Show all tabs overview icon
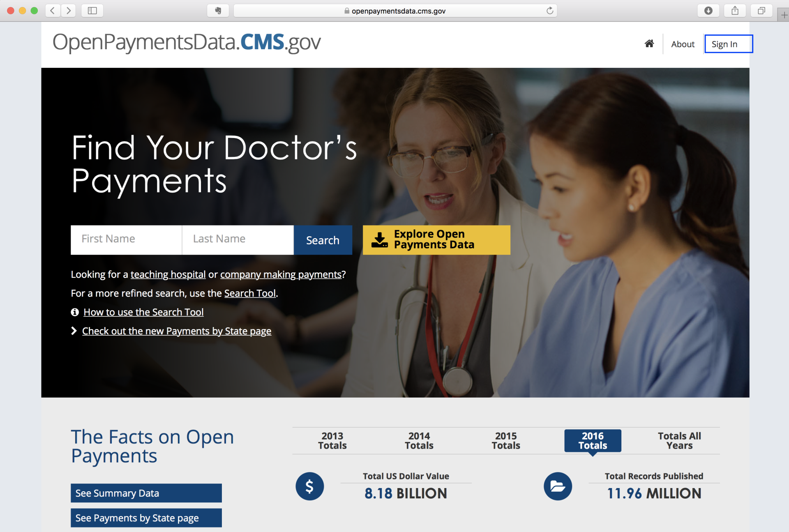The image size is (789, 532). tap(761, 11)
